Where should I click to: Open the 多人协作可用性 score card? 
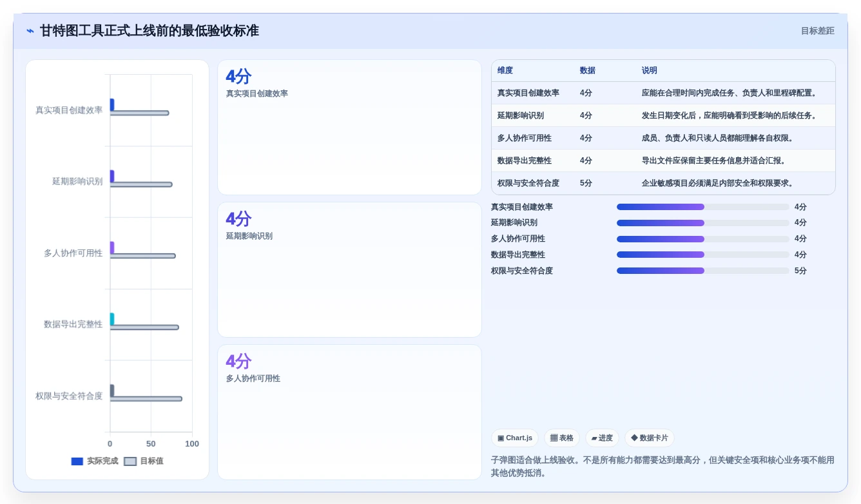click(349, 412)
